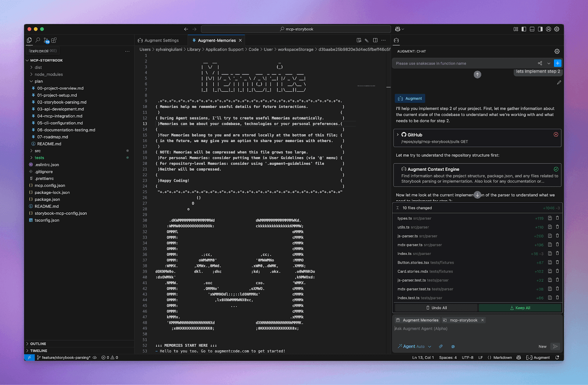Select the Search icon in the activity bar
Screen dimensions: 588x385
click(x=38, y=40)
